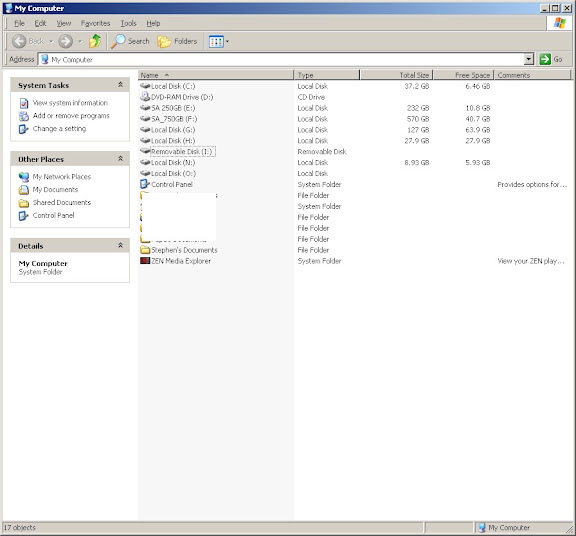Open Add or remove programs link
This screenshot has height=536, width=576.
[x=71, y=116]
